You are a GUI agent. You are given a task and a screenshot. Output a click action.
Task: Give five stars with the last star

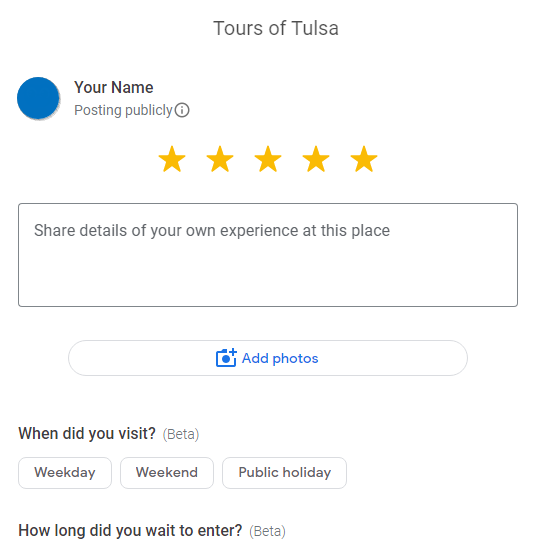coord(364,159)
